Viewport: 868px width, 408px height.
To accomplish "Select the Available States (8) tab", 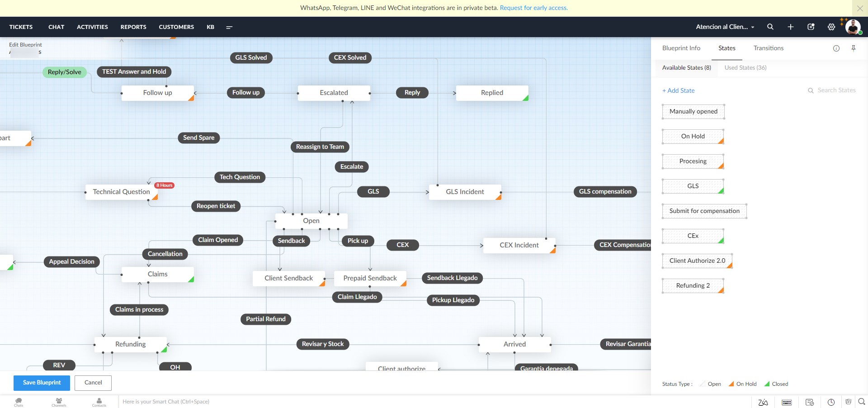I will pyautogui.click(x=687, y=67).
